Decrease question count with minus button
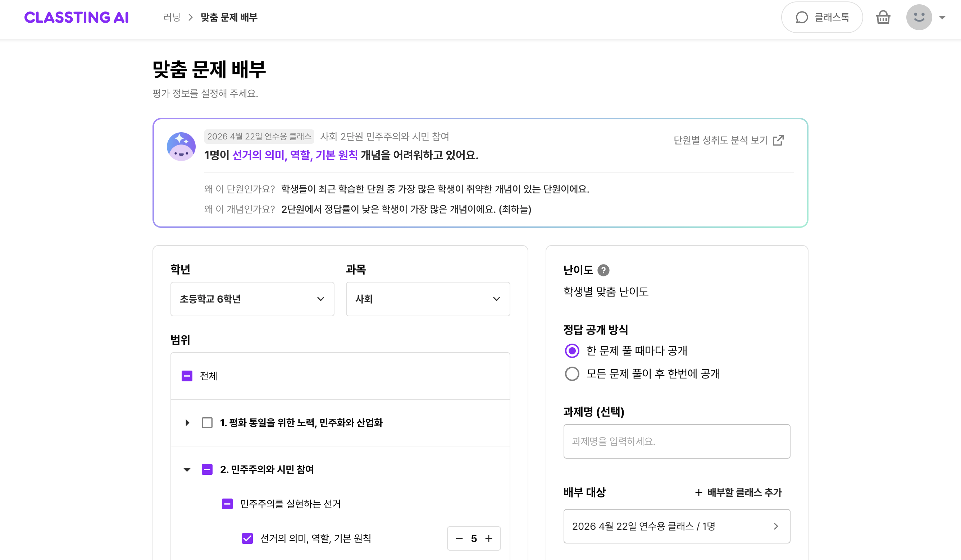Screen dimensions: 961x560 459,538
